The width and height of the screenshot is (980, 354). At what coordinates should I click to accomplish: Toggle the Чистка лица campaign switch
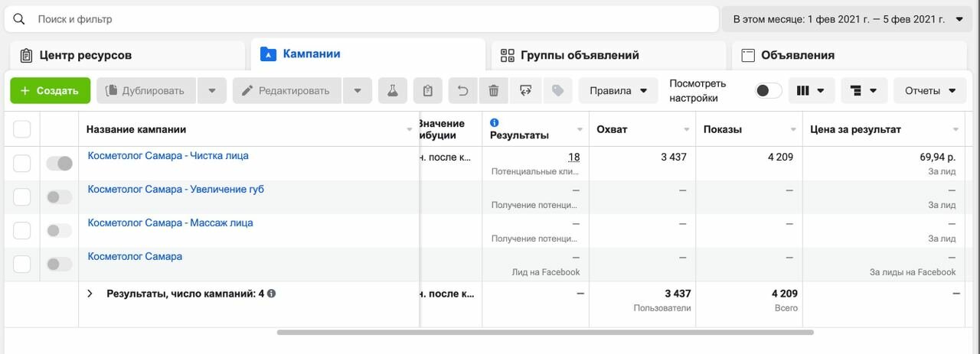click(60, 163)
